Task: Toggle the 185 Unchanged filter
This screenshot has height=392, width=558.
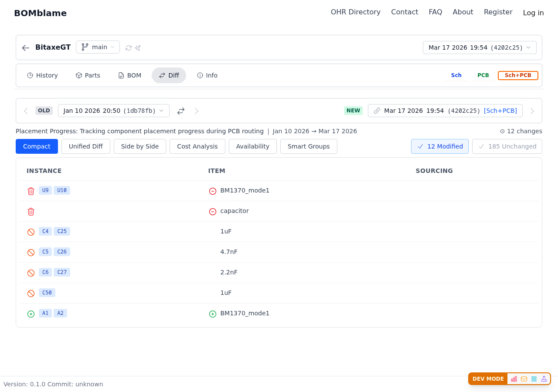Action: point(507,146)
